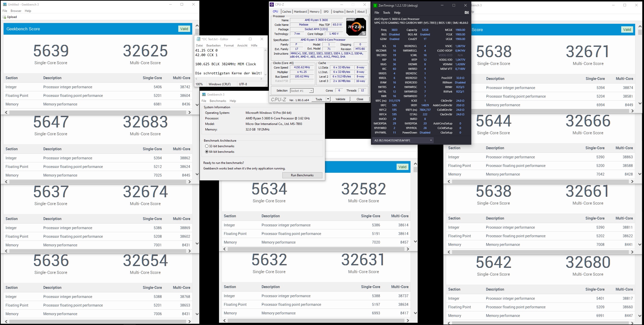Click the Ryzen 5 processor logo

[x=356, y=27]
